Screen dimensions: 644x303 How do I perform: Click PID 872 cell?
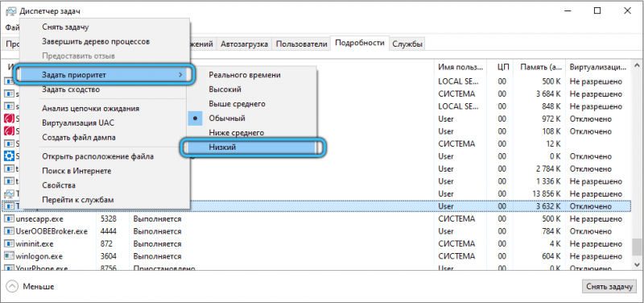pyautogui.click(x=106, y=244)
